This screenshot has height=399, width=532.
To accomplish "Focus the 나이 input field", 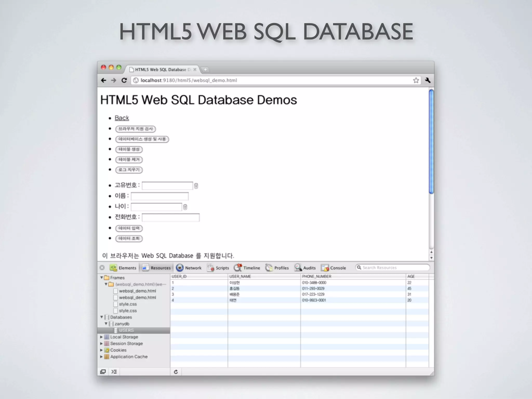I will click(x=156, y=207).
